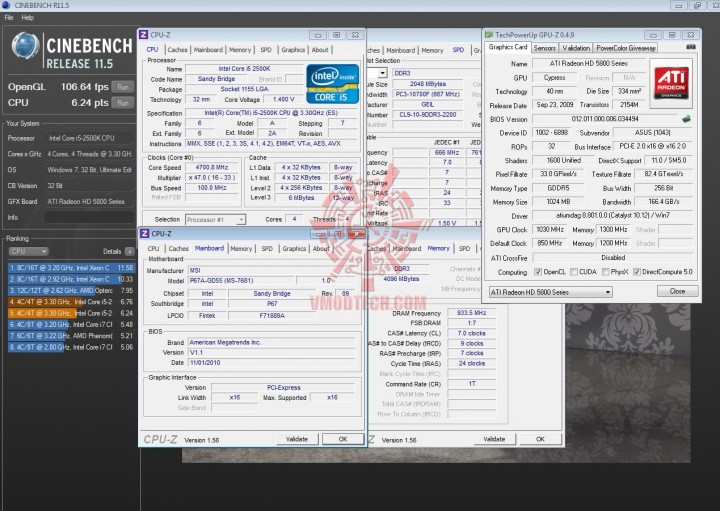Image resolution: width=720 pixels, height=511 pixels.
Task: Toggle the DirectCompute 5.0 checkbox
Action: click(x=636, y=272)
